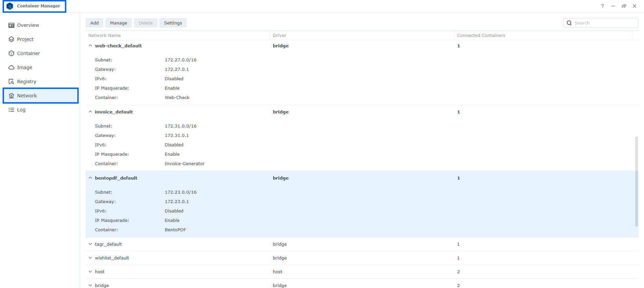
Task: Select gateway value 172.31.0.1
Action: coord(177,135)
